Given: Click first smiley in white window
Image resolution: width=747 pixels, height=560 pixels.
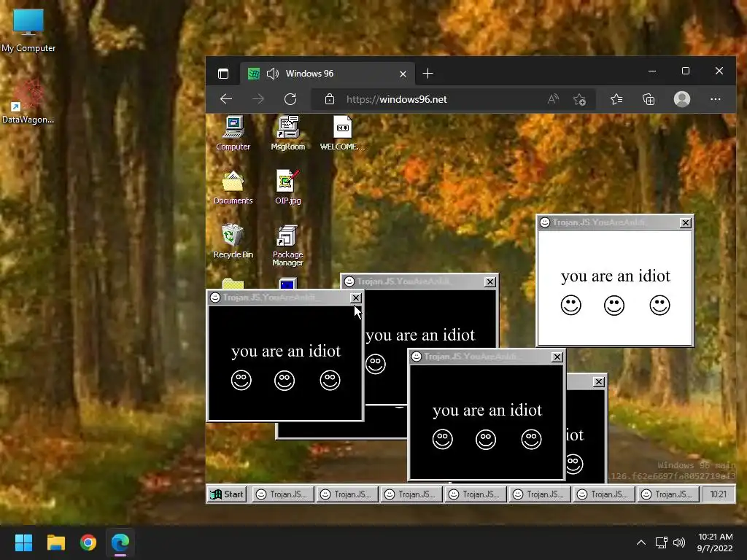Looking at the screenshot, I should (570, 306).
